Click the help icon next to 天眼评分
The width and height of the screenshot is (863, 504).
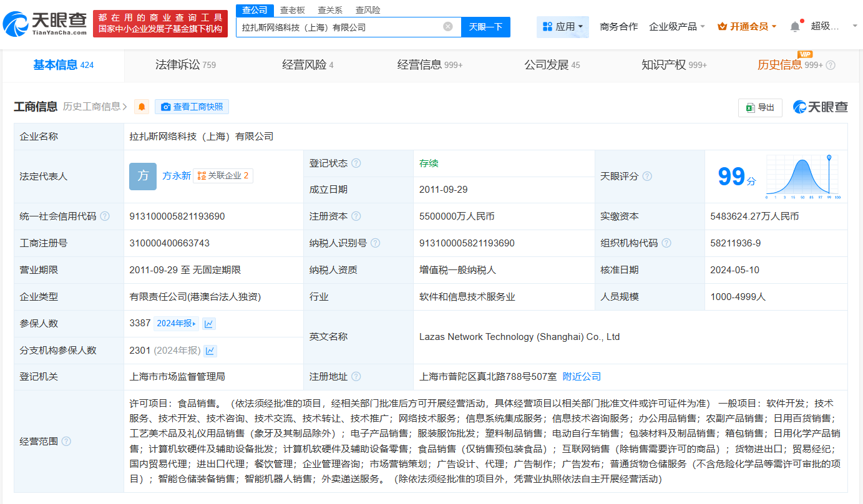pyautogui.click(x=647, y=177)
